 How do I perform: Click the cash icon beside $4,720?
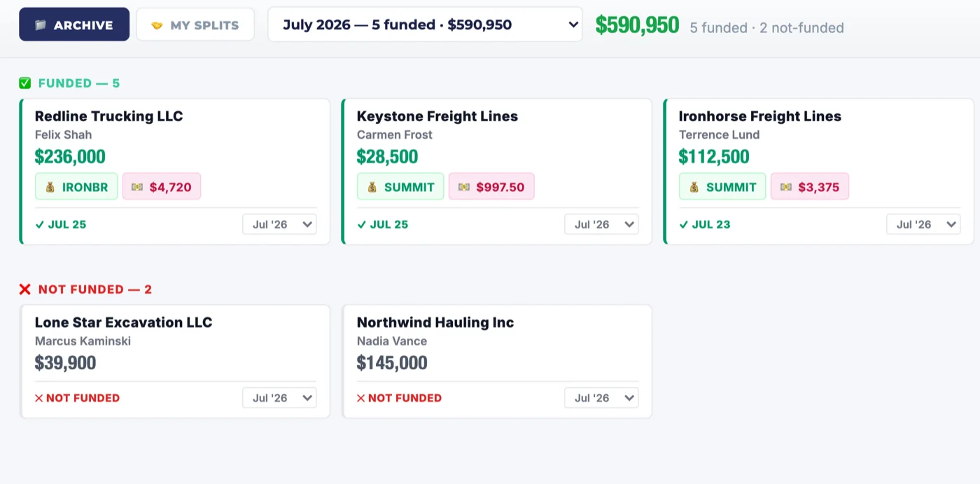coord(137,187)
